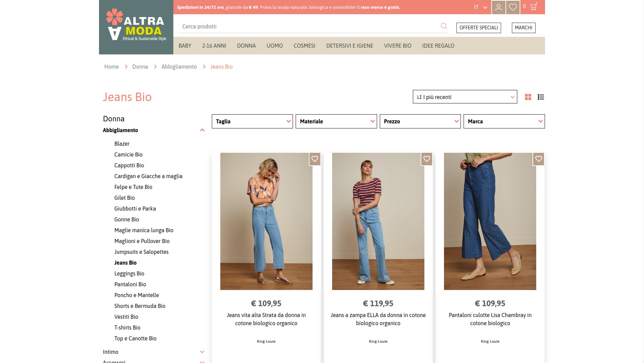Viewport: 644px width, 363px height.
Task: Switch to grid view layout
Action: click(528, 97)
